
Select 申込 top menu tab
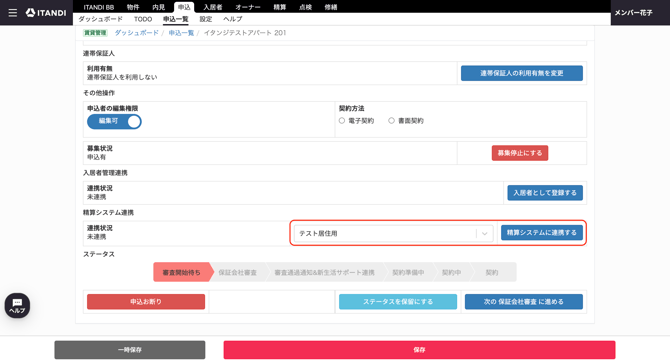(x=184, y=7)
